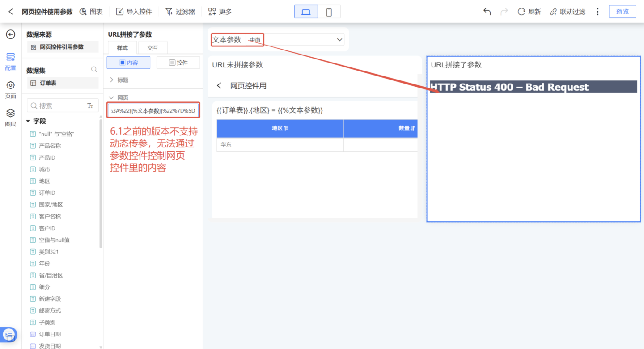Switch to desktop layout view
644x349 pixels.
(x=306, y=12)
